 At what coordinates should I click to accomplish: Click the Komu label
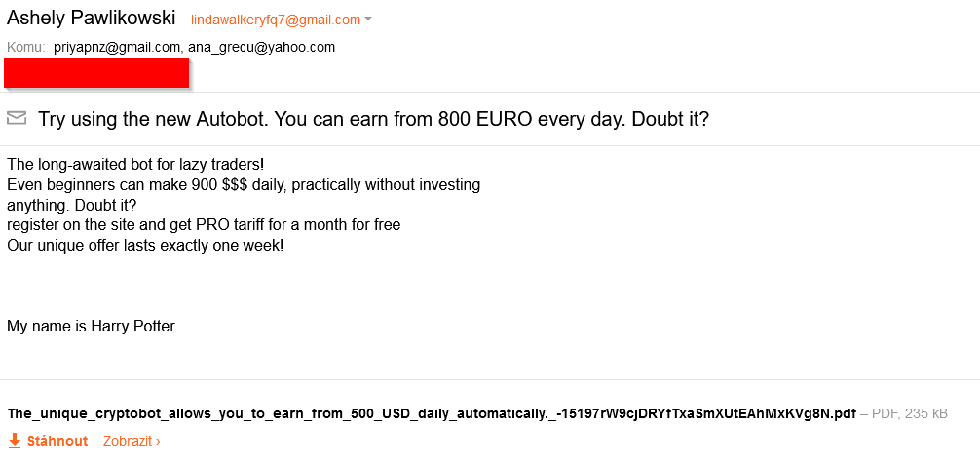(x=25, y=47)
